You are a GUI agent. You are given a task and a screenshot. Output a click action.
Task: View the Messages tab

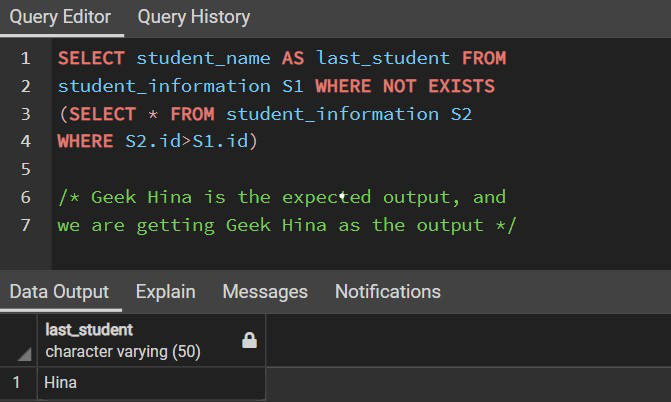265,291
